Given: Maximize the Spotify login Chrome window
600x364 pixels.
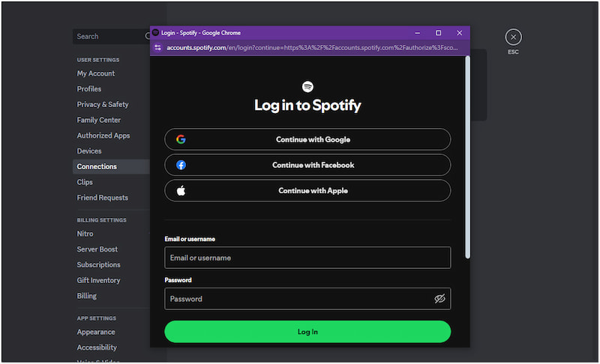Looking at the screenshot, I should pos(439,33).
